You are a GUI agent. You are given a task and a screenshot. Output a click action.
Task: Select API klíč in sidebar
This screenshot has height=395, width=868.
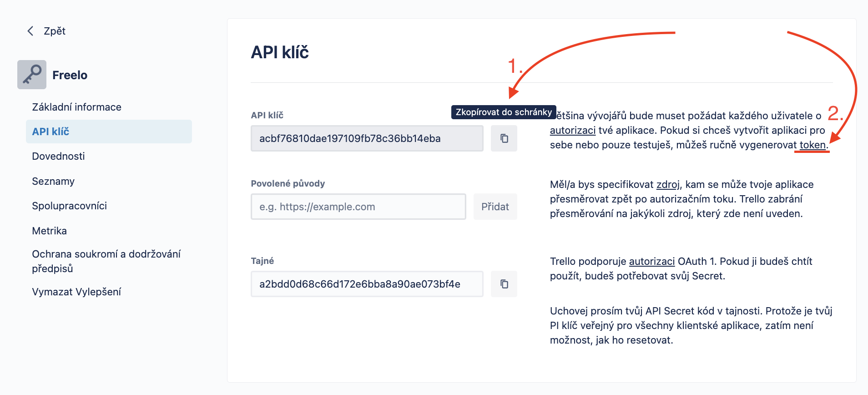point(109,132)
